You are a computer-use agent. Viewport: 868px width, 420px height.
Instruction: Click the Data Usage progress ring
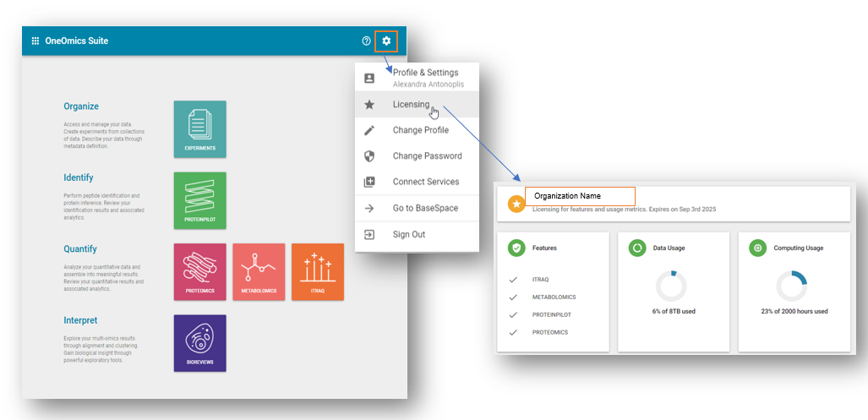pos(671,286)
